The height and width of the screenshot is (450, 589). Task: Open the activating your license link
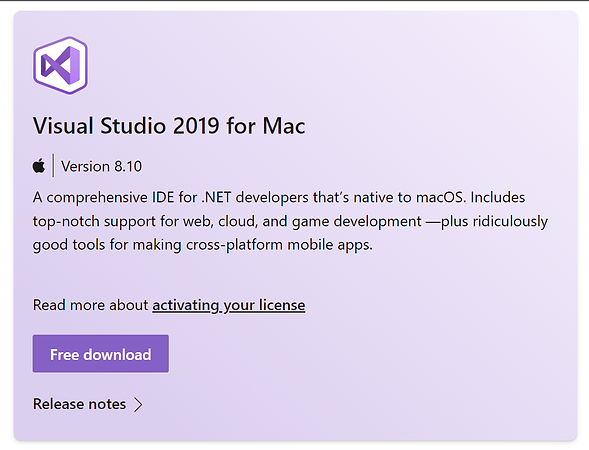click(228, 305)
